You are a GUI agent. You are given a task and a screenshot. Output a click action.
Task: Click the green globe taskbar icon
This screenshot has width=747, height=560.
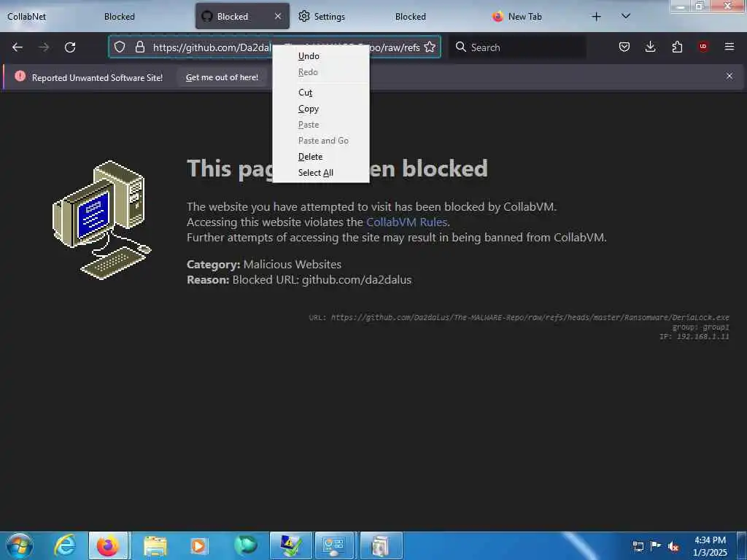click(x=245, y=545)
